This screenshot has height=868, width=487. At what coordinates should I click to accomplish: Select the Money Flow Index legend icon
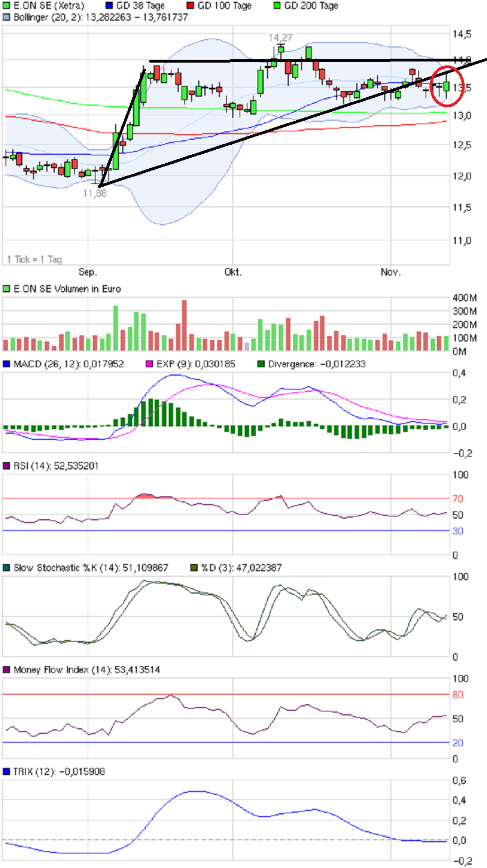pos(6,669)
